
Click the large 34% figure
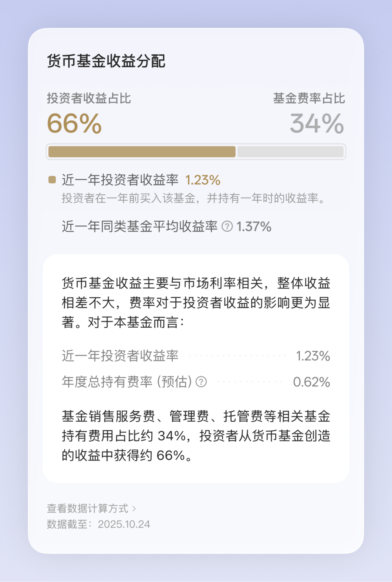point(317,124)
